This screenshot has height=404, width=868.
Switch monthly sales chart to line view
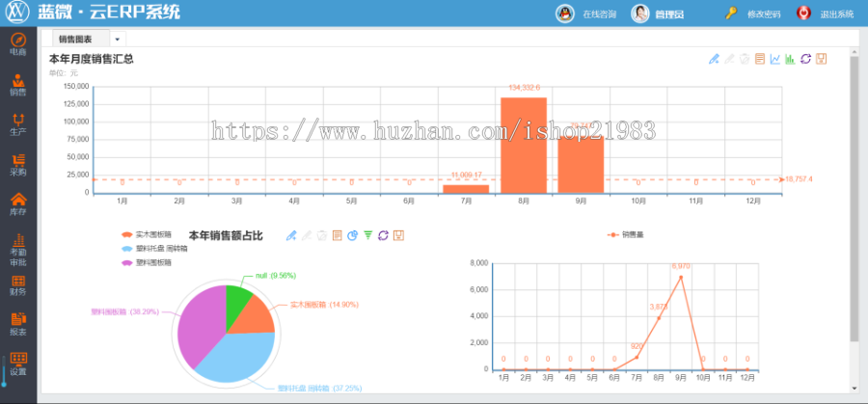tap(774, 59)
